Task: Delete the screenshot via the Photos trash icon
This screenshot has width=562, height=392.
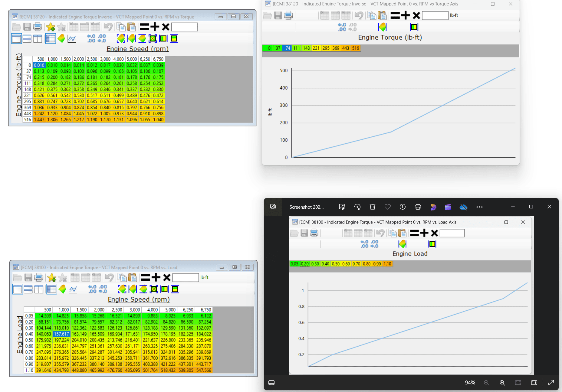Action: pyautogui.click(x=373, y=207)
